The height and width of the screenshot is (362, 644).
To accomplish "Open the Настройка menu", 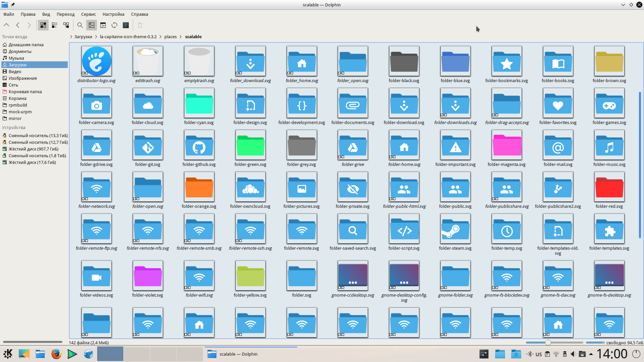I will tap(113, 14).
